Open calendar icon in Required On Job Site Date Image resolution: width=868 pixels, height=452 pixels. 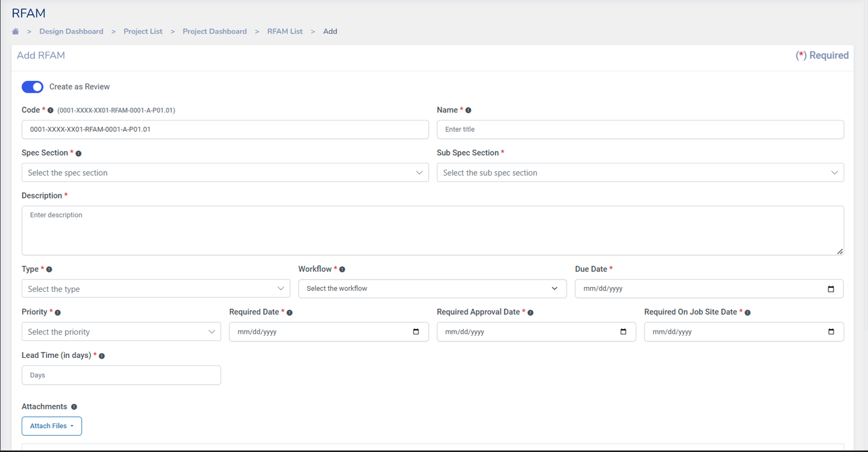(x=831, y=332)
